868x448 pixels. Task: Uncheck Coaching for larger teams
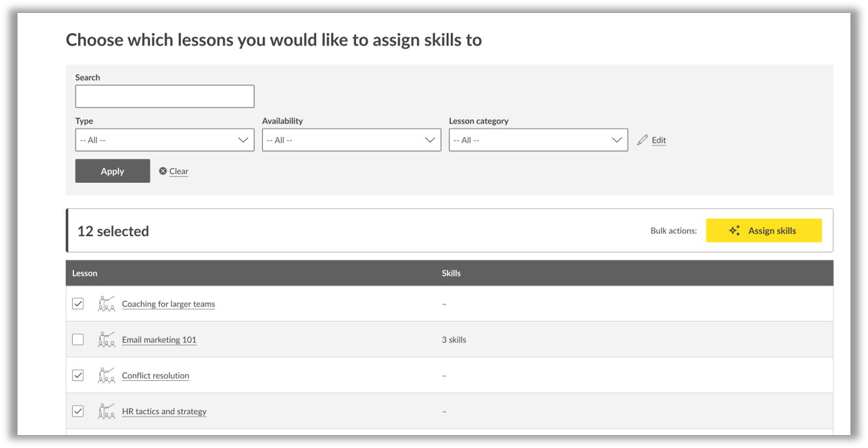pyautogui.click(x=78, y=303)
